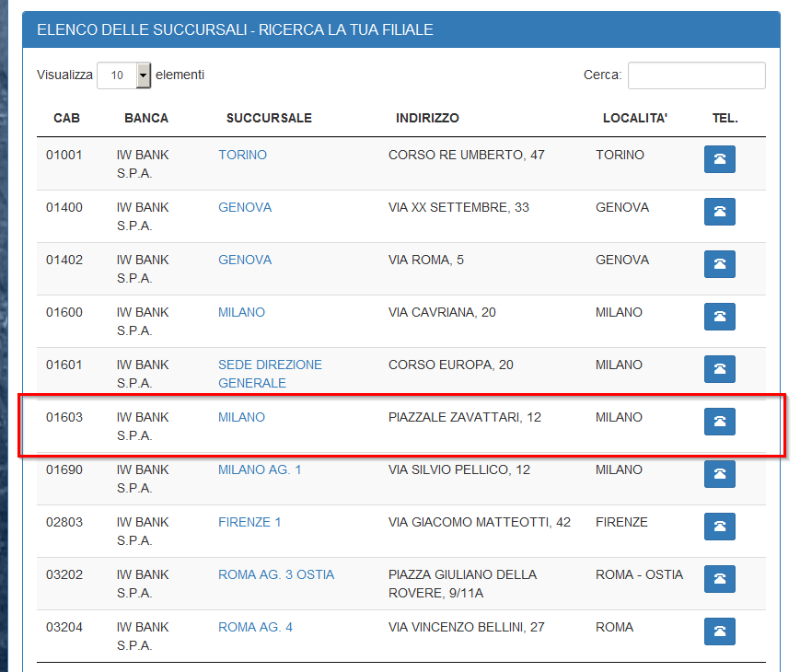Image resolution: width=800 pixels, height=672 pixels.
Task: Sort table by CAB column header
Action: (67, 118)
